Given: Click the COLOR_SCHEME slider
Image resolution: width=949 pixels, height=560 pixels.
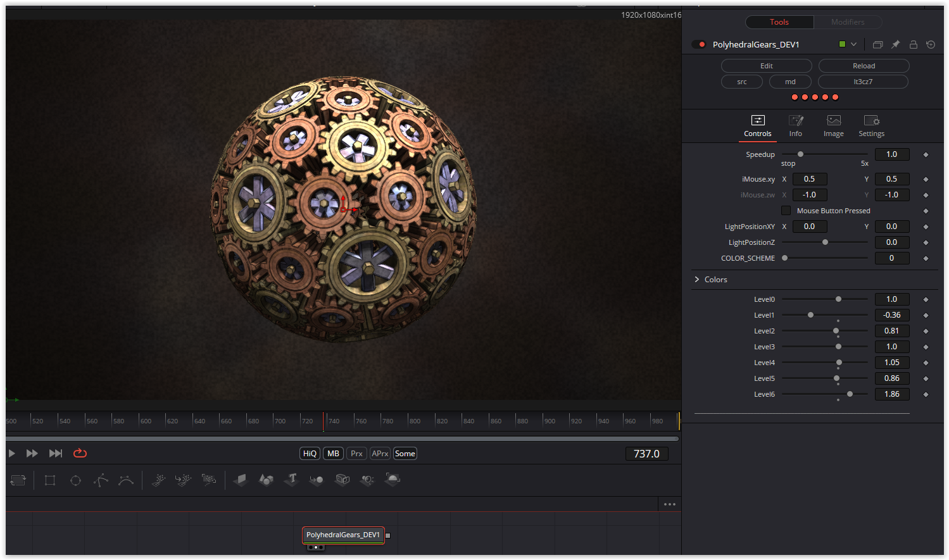Looking at the screenshot, I should 825,258.
